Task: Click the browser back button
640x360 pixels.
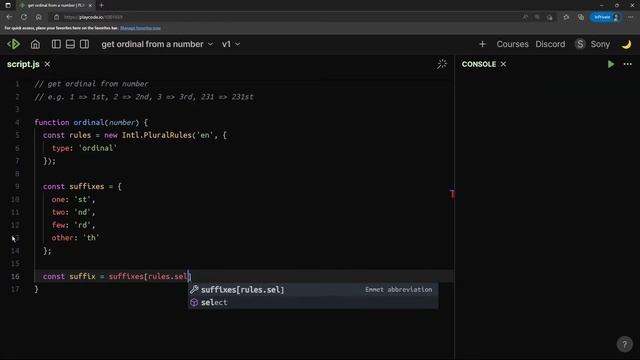Action: 9,17
